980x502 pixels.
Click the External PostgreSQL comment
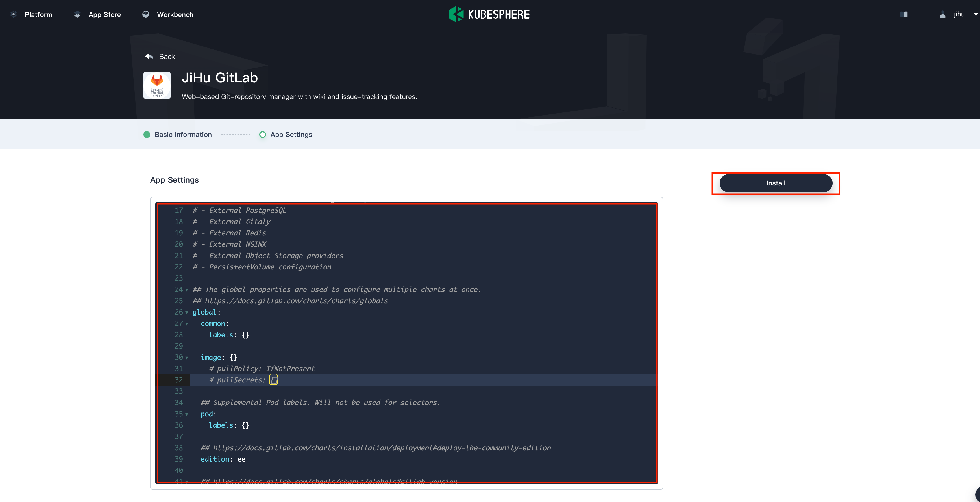[239, 210]
